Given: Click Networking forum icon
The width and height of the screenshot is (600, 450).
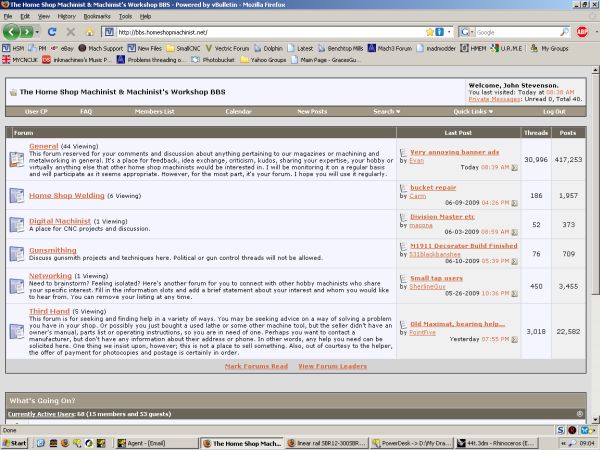Looking at the screenshot, I should point(16,286).
